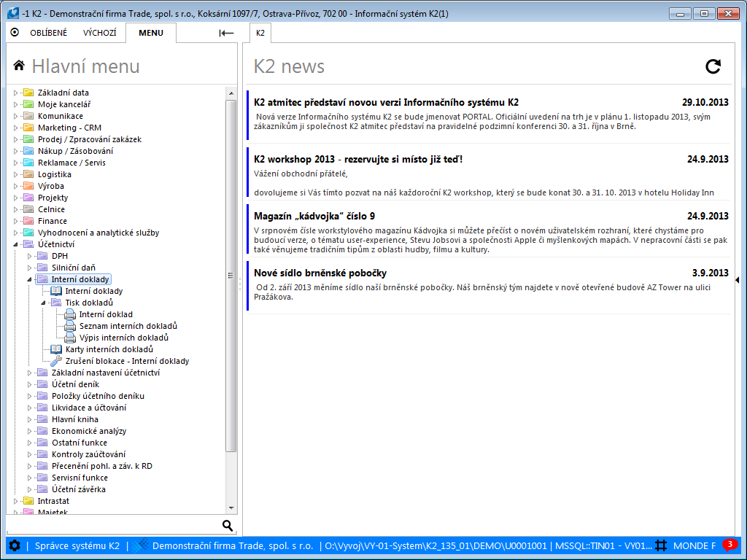747x560 pixels.
Task: Expand the Intrastat node
Action: pos(15,501)
